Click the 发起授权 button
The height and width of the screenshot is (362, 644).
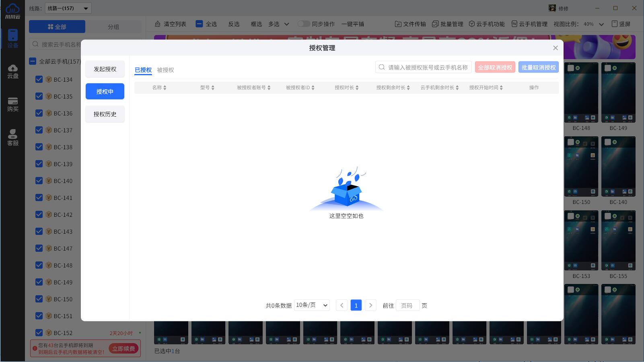click(105, 69)
